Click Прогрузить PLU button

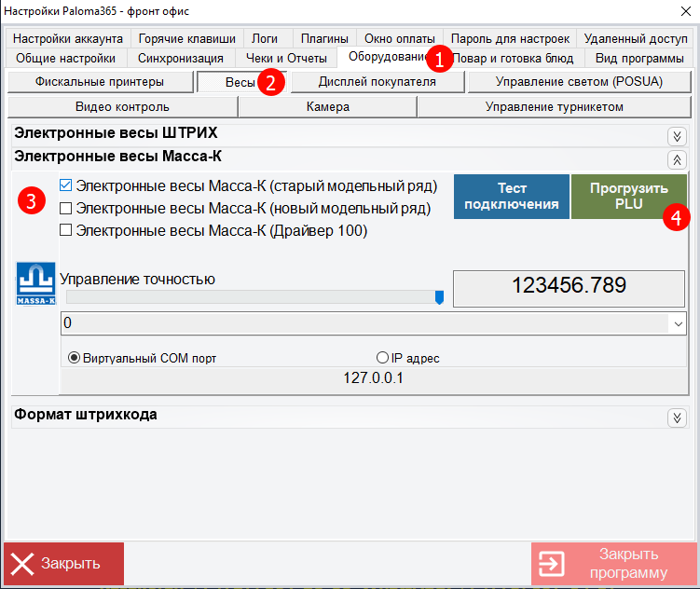tap(628, 197)
